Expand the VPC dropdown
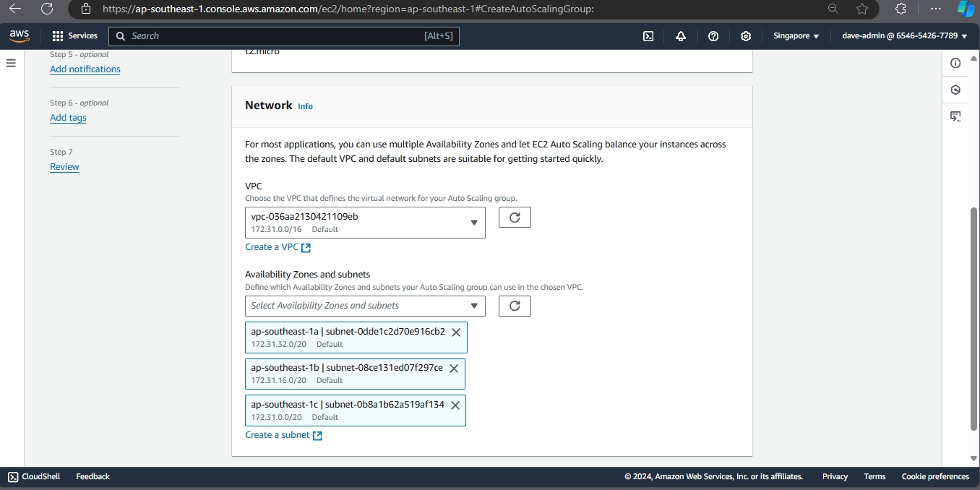The image size is (980, 490). pos(365,223)
